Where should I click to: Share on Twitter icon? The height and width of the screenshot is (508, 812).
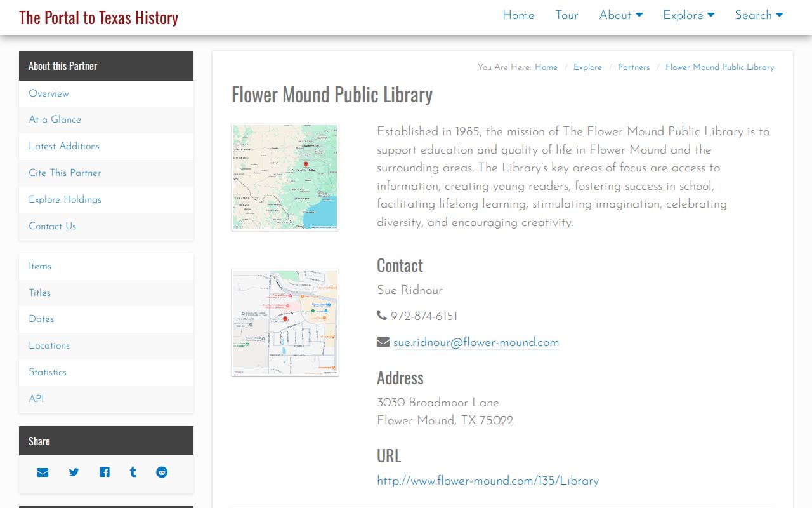pyautogui.click(x=74, y=472)
